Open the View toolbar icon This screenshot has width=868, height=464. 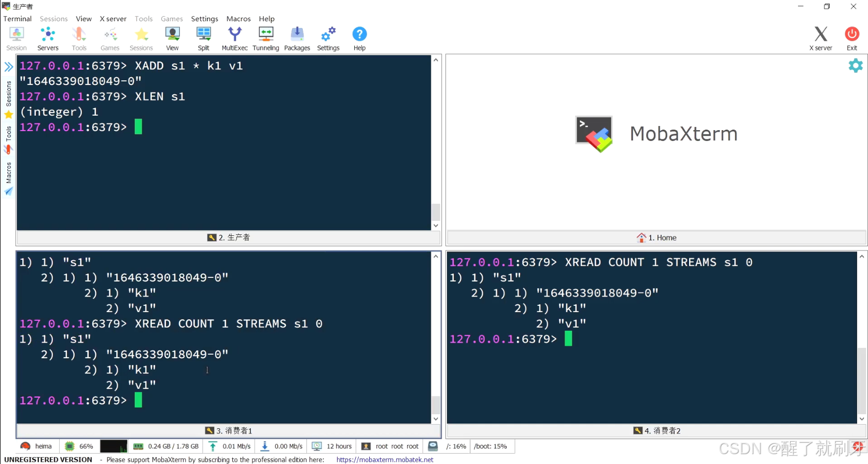pos(172,39)
